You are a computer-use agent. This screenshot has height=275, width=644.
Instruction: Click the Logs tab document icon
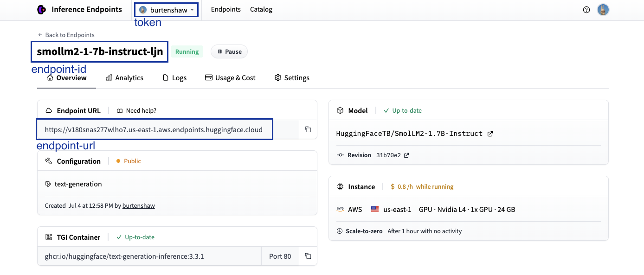(x=166, y=78)
